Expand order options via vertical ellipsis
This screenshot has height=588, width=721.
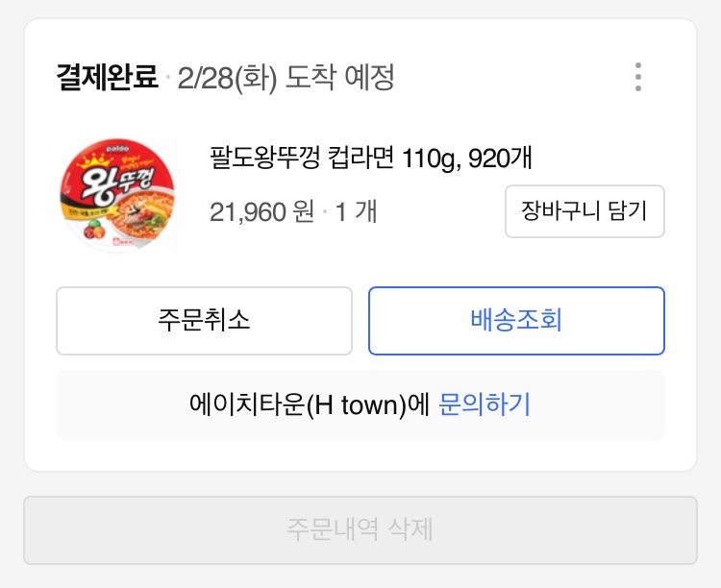[x=637, y=77]
